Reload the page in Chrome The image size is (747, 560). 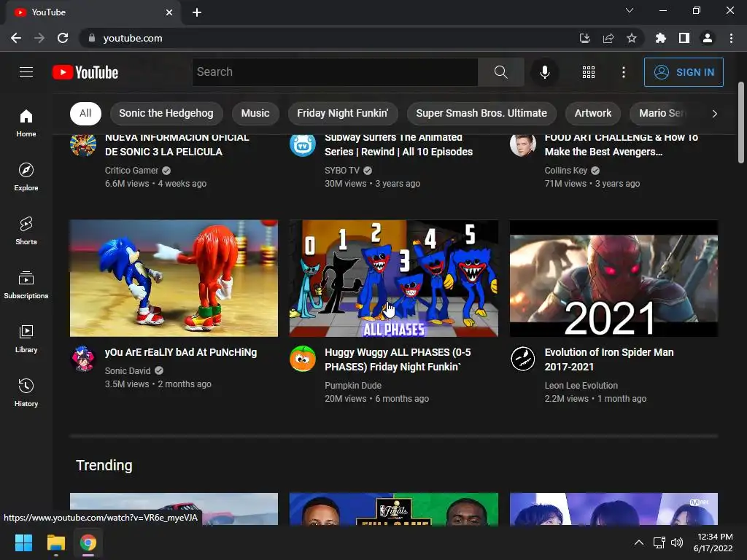coord(63,38)
